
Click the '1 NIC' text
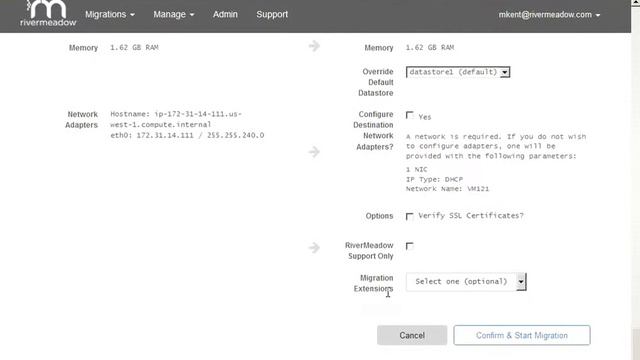(417, 169)
